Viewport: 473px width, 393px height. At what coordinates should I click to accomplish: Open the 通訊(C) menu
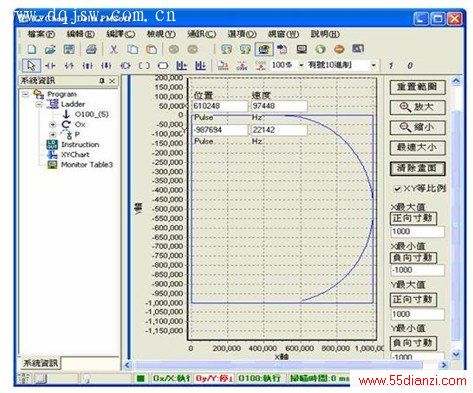(x=202, y=34)
